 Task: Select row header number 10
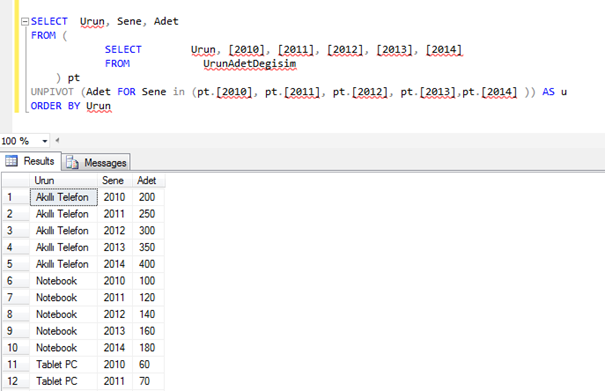coord(16,348)
